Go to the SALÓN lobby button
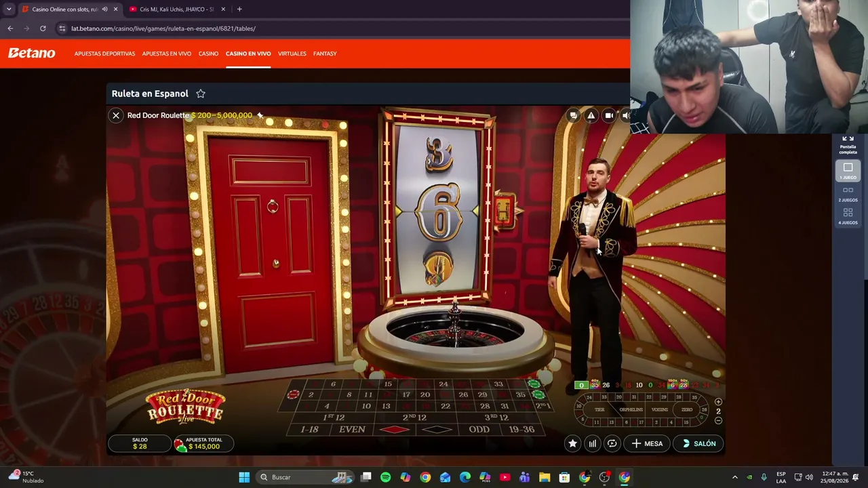The height and width of the screenshot is (488, 868). point(698,443)
